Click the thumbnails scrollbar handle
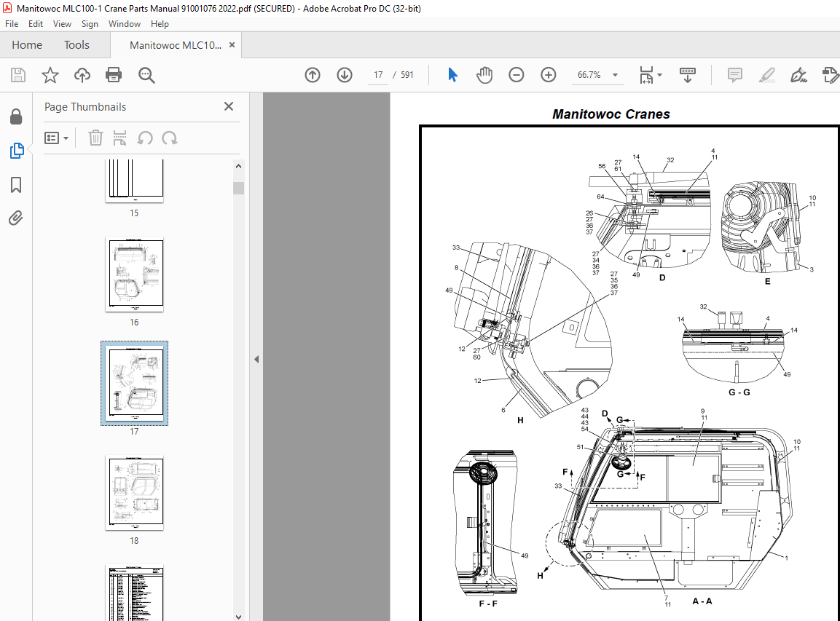The image size is (840, 621). [238, 188]
